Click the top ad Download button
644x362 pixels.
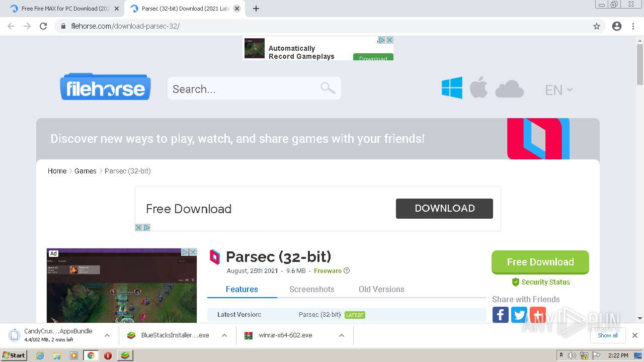(x=373, y=57)
